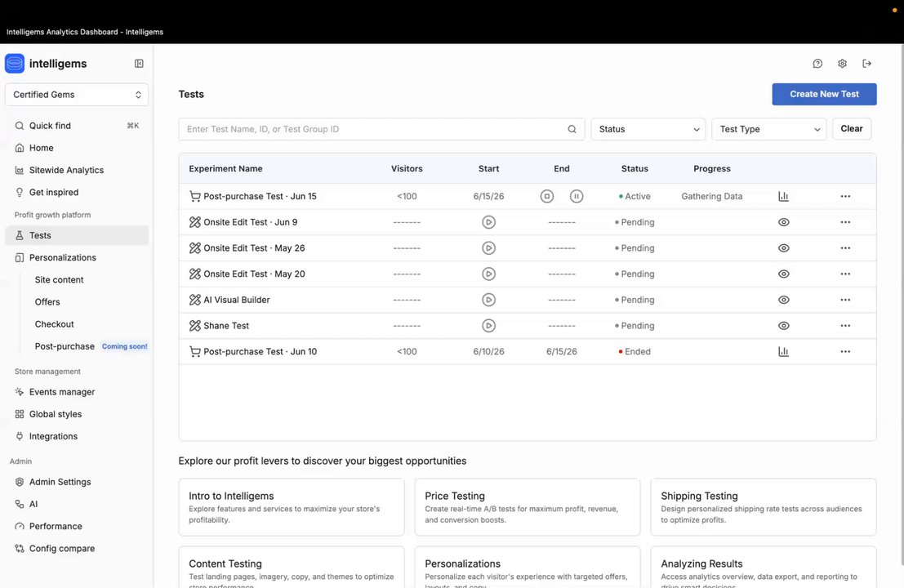Image resolution: width=904 pixels, height=588 pixels.
Task: Open the Certified Gems store selector
Action: click(77, 95)
